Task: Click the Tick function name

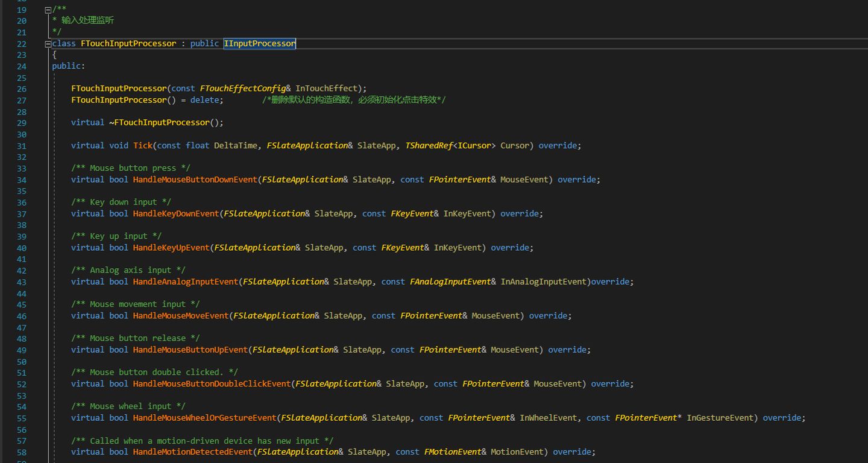Action: (x=143, y=145)
